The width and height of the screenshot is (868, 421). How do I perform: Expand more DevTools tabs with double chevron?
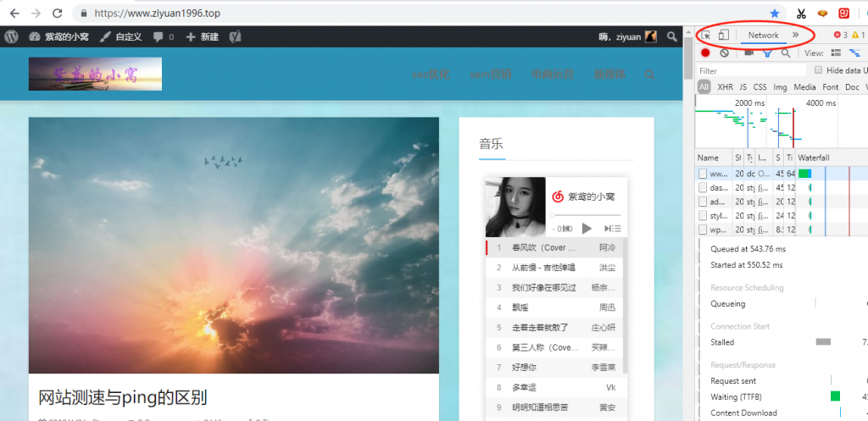(x=795, y=35)
